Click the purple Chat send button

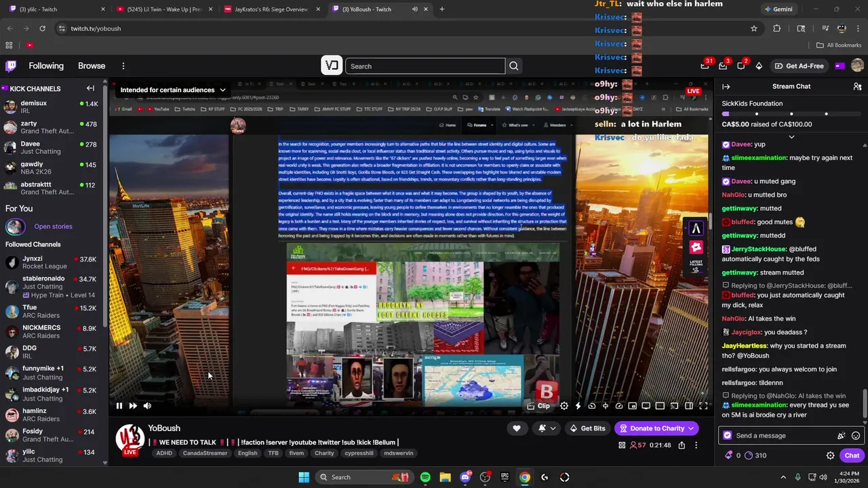pyautogui.click(x=852, y=455)
